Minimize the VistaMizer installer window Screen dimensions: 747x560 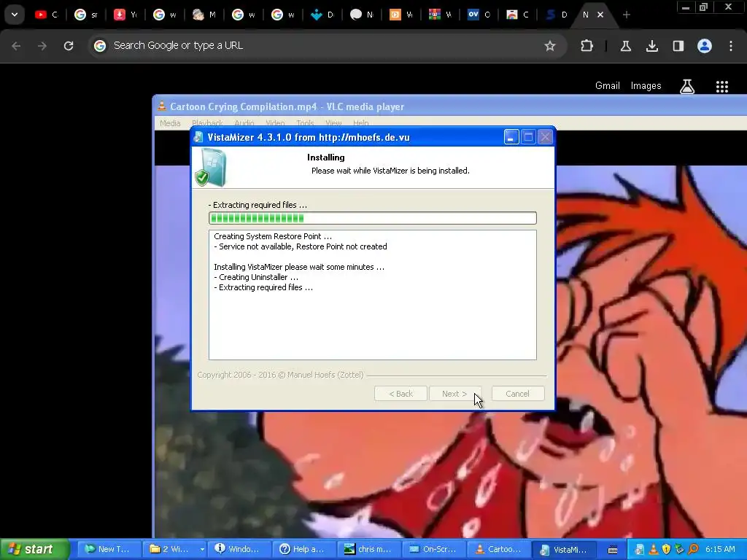coord(511,137)
